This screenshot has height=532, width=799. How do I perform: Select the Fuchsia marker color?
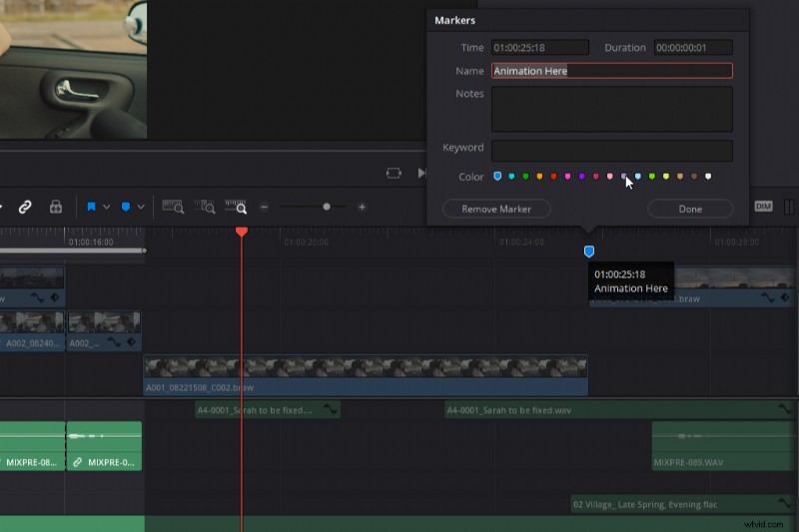(x=595, y=176)
